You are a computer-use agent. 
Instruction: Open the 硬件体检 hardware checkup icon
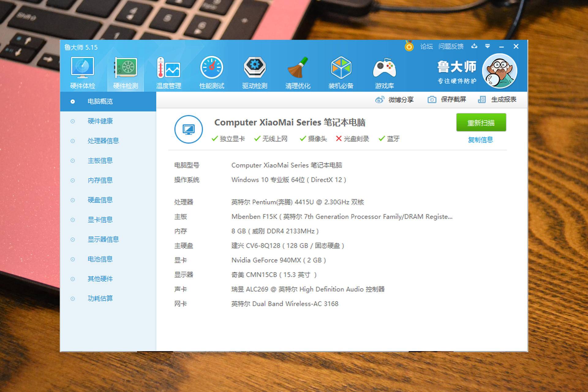point(82,68)
